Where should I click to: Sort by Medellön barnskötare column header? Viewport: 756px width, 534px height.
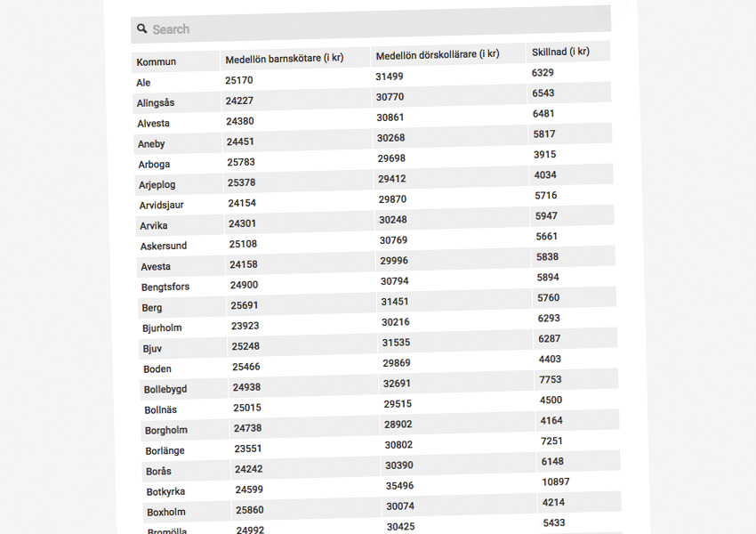click(x=283, y=57)
